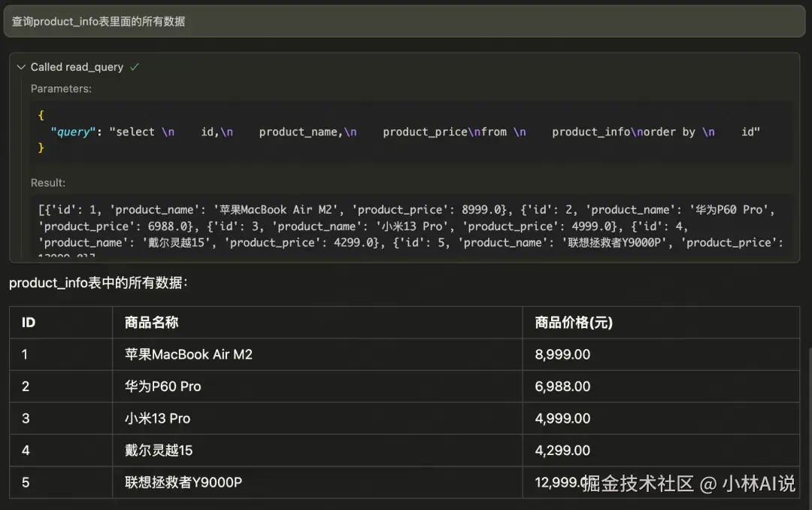Click the 商品价格(元) column header

[571, 322]
